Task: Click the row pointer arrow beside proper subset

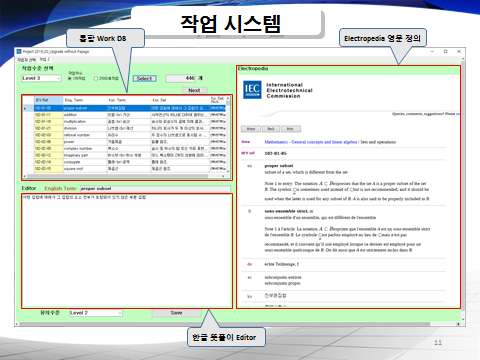Action: click(25, 109)
